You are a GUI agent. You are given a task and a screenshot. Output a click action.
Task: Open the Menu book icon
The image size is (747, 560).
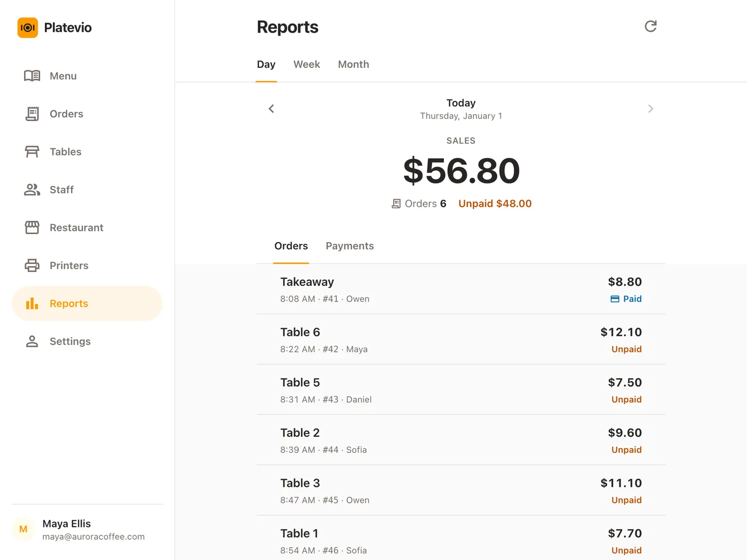(32, 76)
